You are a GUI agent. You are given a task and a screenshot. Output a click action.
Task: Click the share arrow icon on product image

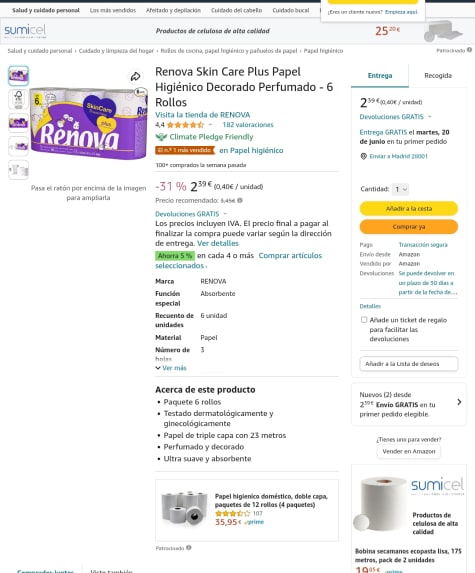pyautogui.click(x=136, y=76)
